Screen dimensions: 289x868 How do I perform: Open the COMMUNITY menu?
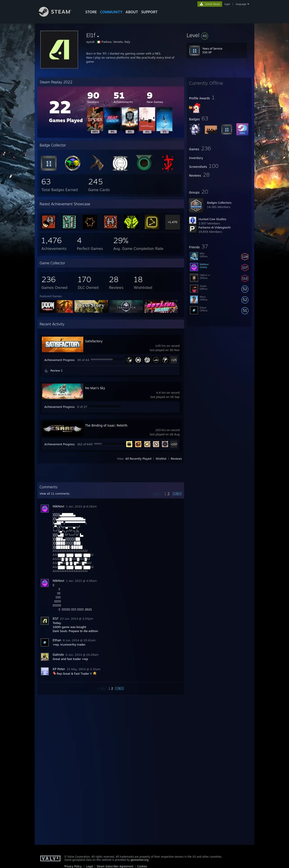(x=111, y=12)
